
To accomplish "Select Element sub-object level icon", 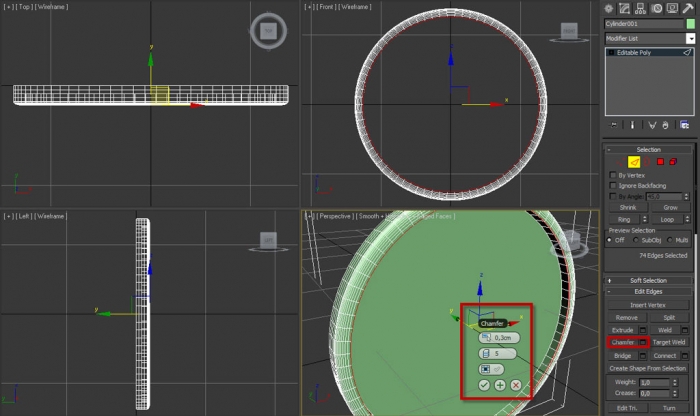I will click(673, 162).
